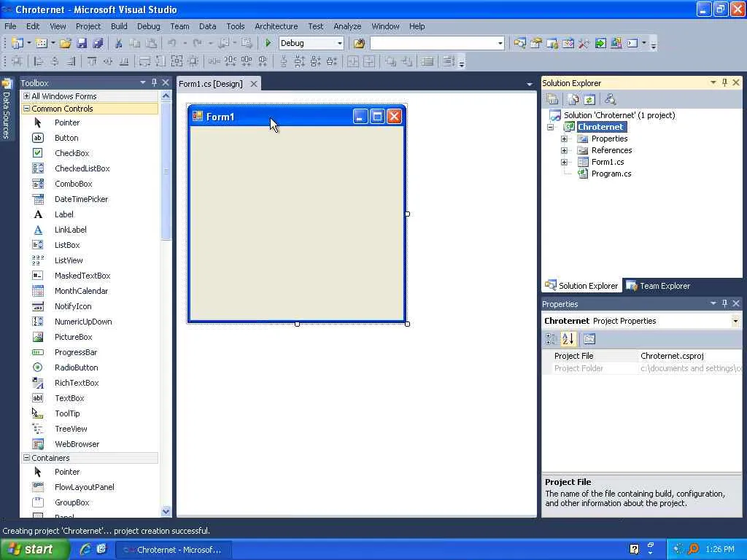Click the Save All icon
Viewport: 747px width, 560px height.
coord(98,43)
